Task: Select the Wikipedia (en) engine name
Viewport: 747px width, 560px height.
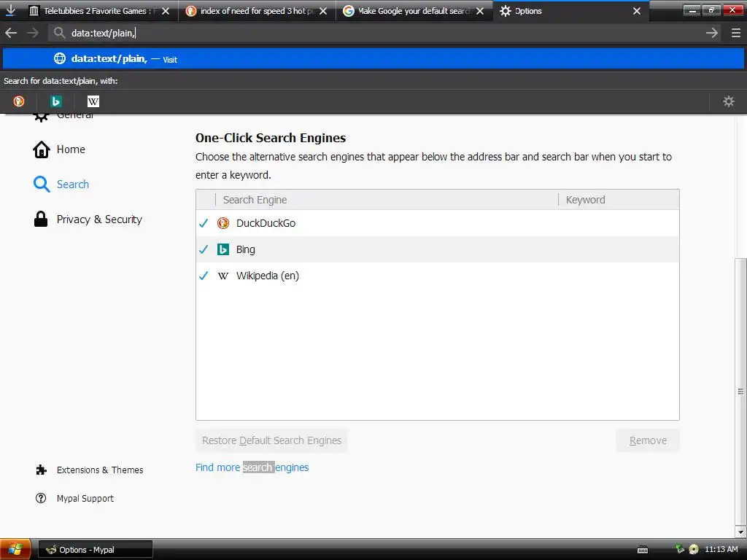Action: click(268, 276)
